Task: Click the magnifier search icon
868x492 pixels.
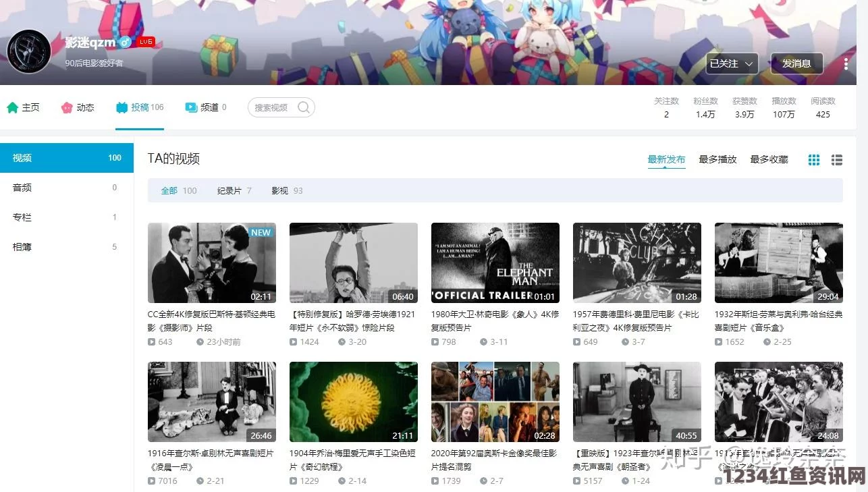Action: click(304, 107)
